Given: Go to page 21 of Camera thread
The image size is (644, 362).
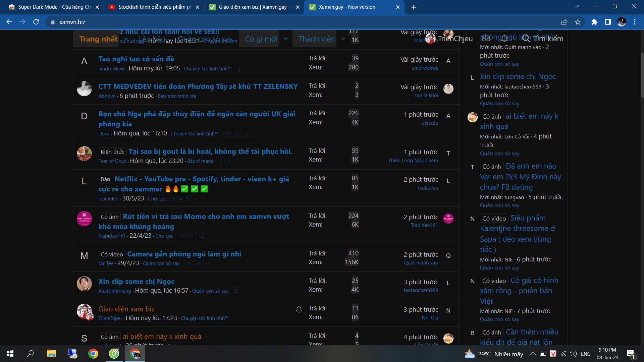Looking at the screenshot, I should (207, 263).
